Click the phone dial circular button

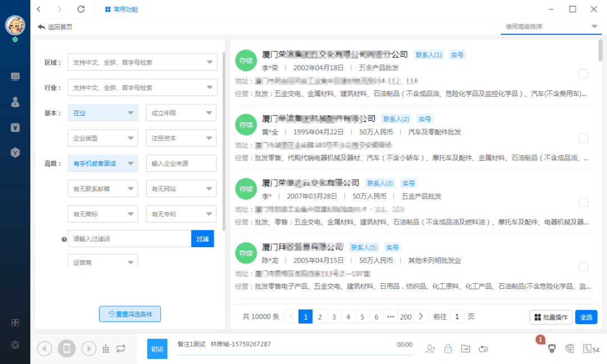pos(66,348)
